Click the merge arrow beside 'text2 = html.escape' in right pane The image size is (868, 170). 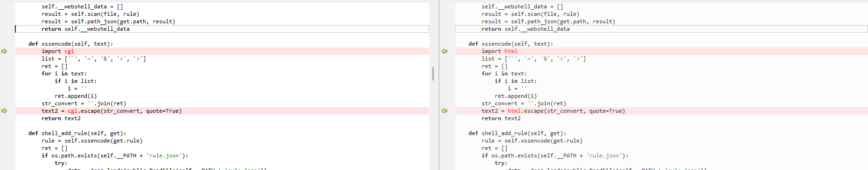[444, 111]
